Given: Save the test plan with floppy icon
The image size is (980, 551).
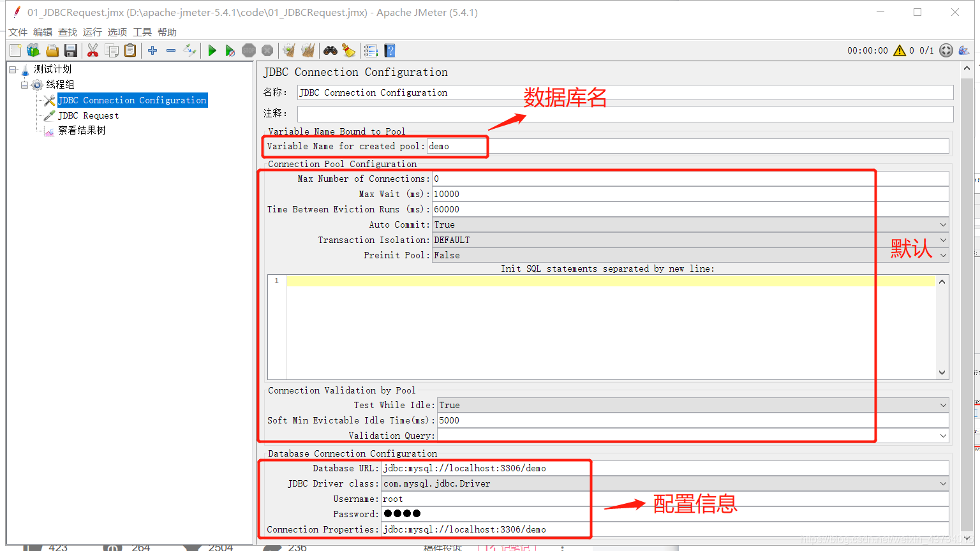Looking at the screenshot, I should (71, 50).
